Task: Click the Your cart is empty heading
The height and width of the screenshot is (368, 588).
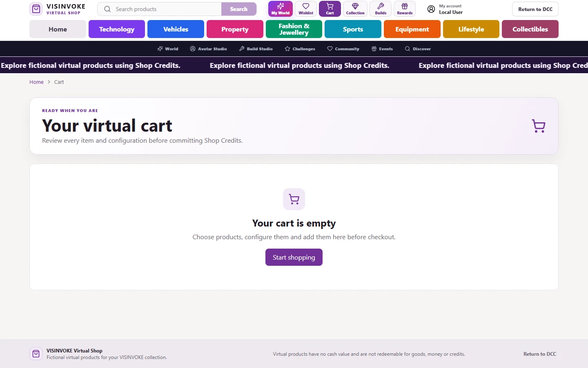Action: click(x=294, y=223)
